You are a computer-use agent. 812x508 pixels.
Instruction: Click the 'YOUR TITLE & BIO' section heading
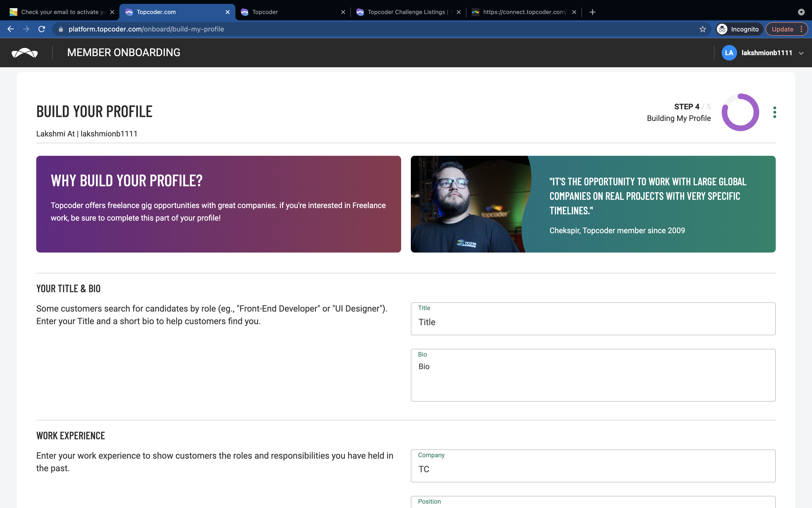tap(68, 289)
